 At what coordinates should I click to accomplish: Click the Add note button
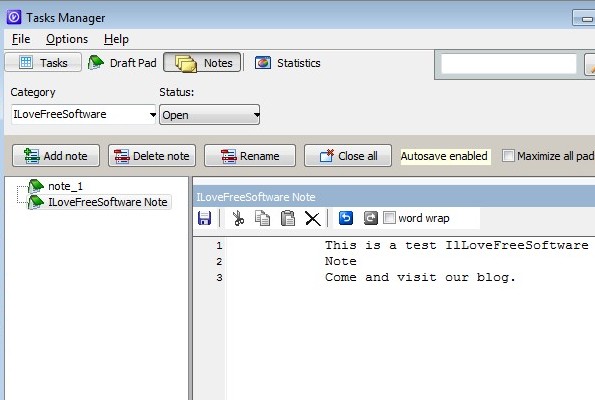[x=56, y=156]
